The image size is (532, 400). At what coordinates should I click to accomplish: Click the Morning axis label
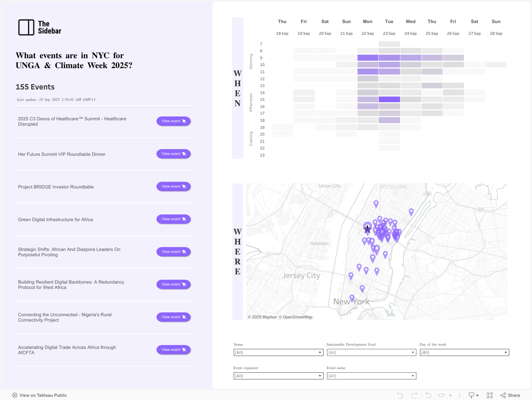[x=251, y=61]
